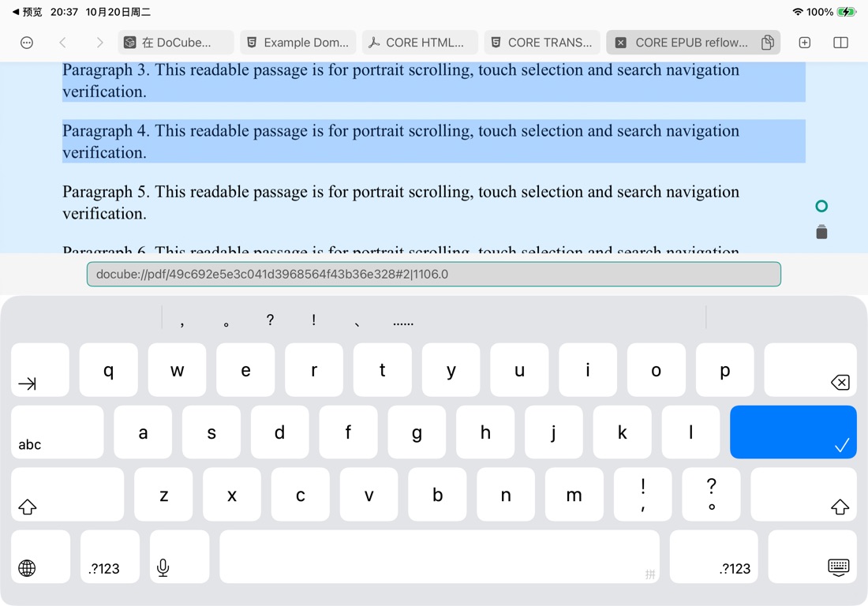Tap the p key
This screenshot has width=868, height=606.
point(724,370)
